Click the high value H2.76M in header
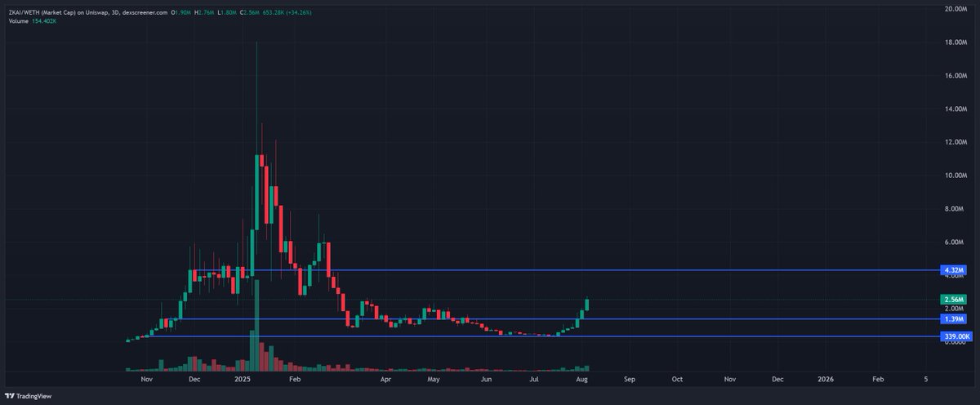Screen dimensions: 980x405 (204, 13)
